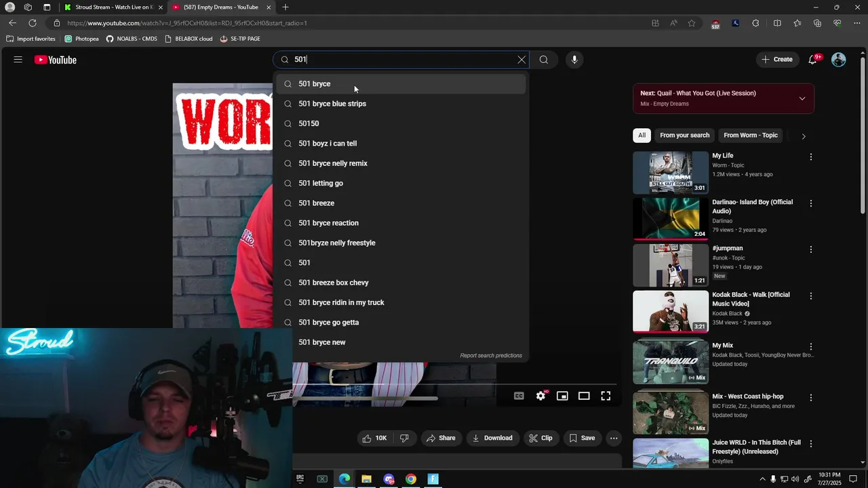The height and width of the screenshot is (488, 868).
Task: Share the video
Action: (x=441, y=439)
